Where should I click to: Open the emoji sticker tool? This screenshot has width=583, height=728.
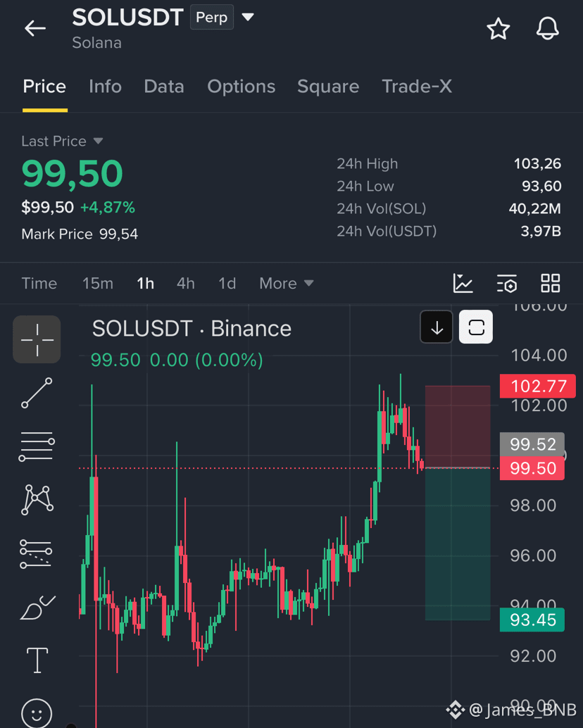coord(37,713)
